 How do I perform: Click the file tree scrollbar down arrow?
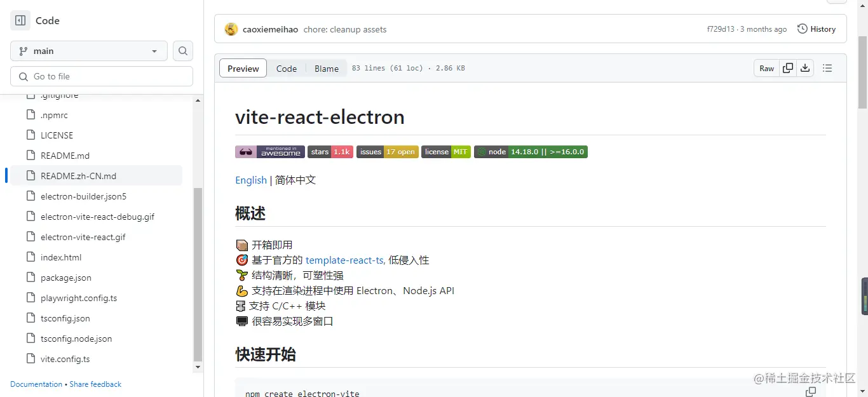point(198,367)
